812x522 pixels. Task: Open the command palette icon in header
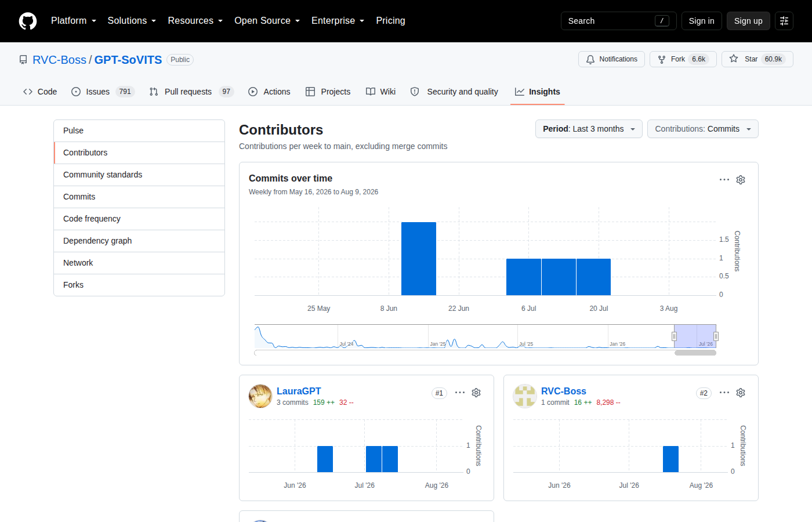[784, 21]
